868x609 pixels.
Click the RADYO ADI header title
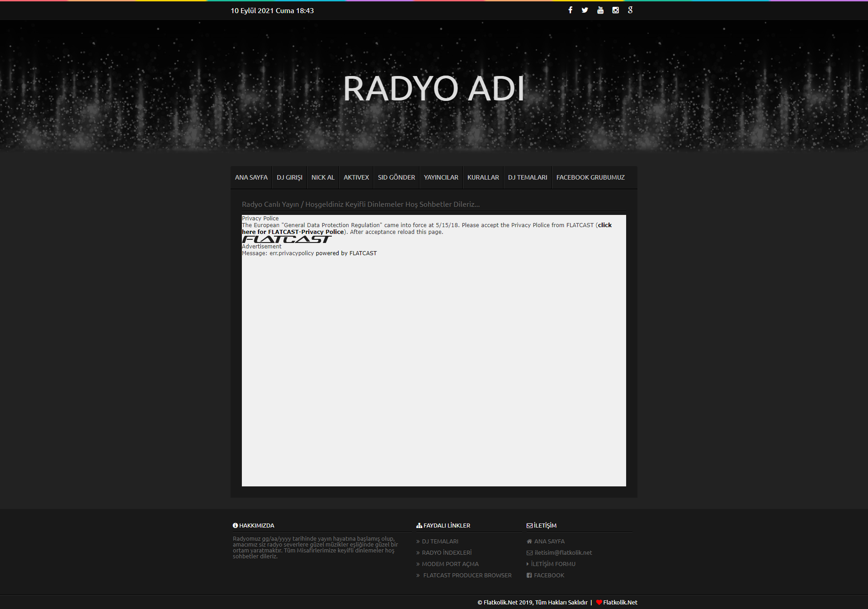click(x=434, y=89)
